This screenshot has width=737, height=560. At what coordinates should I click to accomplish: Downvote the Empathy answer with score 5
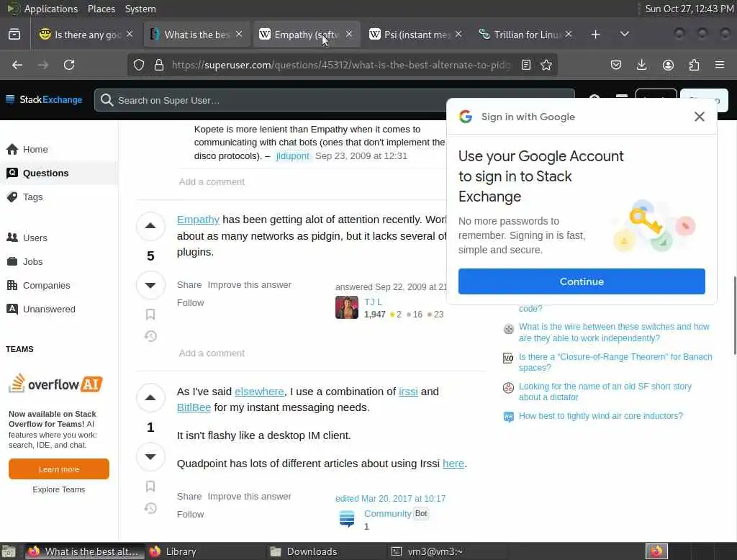(x=150, y=285)
